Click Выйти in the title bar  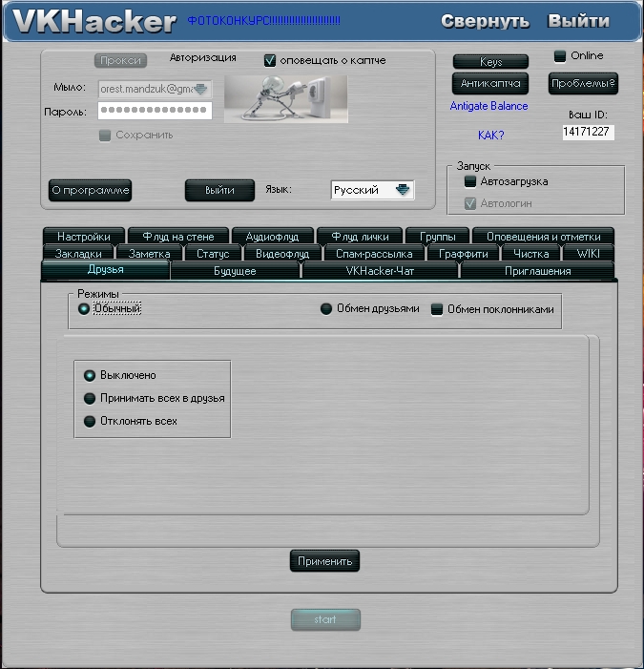pyautogui.click(x=578, y=21)
